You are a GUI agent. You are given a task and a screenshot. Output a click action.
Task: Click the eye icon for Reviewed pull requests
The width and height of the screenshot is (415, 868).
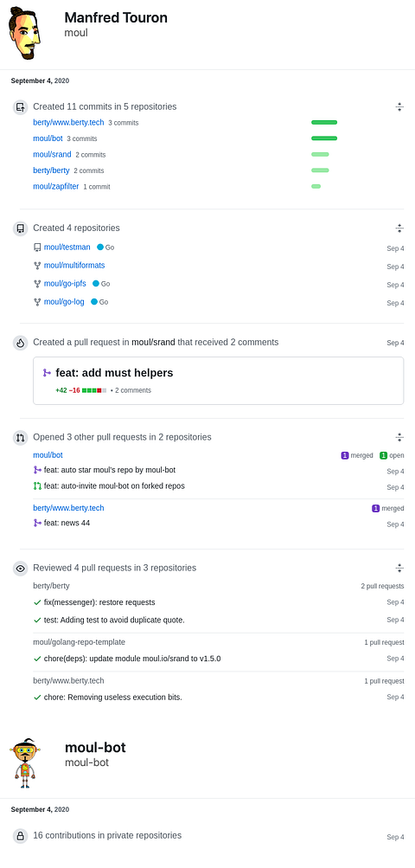[21, 568]
